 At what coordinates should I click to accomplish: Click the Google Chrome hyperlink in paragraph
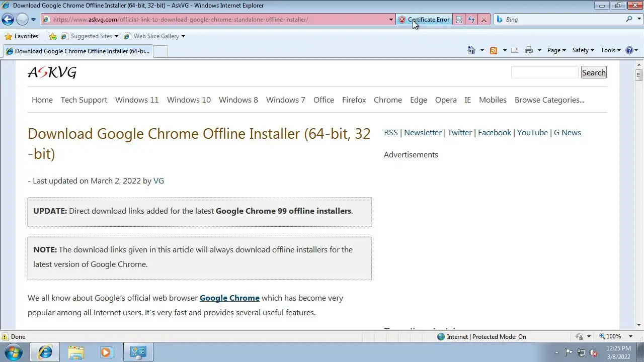click(229, 298)
